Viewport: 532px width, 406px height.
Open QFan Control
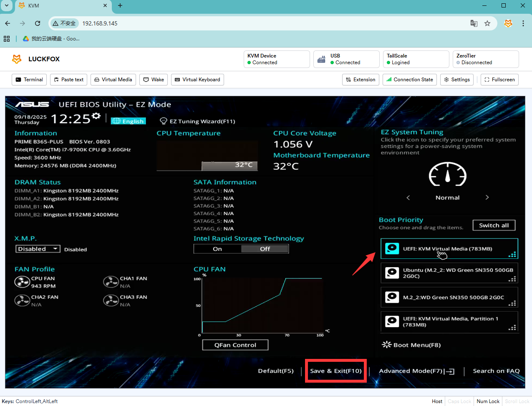[x=235, y=345]
